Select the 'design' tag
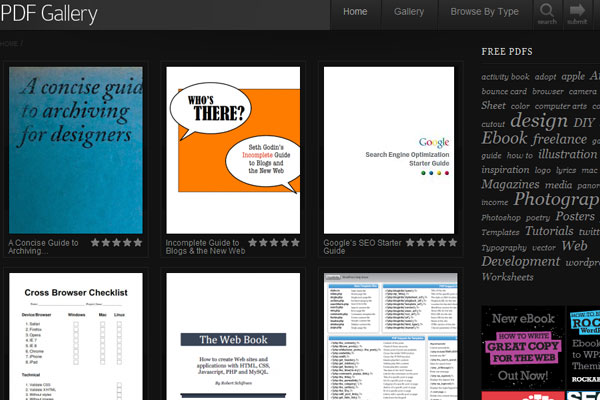 [539, 121]
